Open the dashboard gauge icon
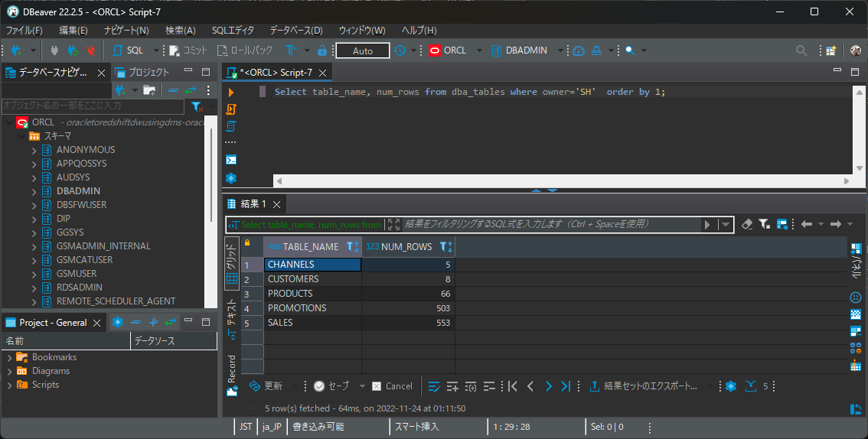Screen dimensions: 868x439 point(579,50)
